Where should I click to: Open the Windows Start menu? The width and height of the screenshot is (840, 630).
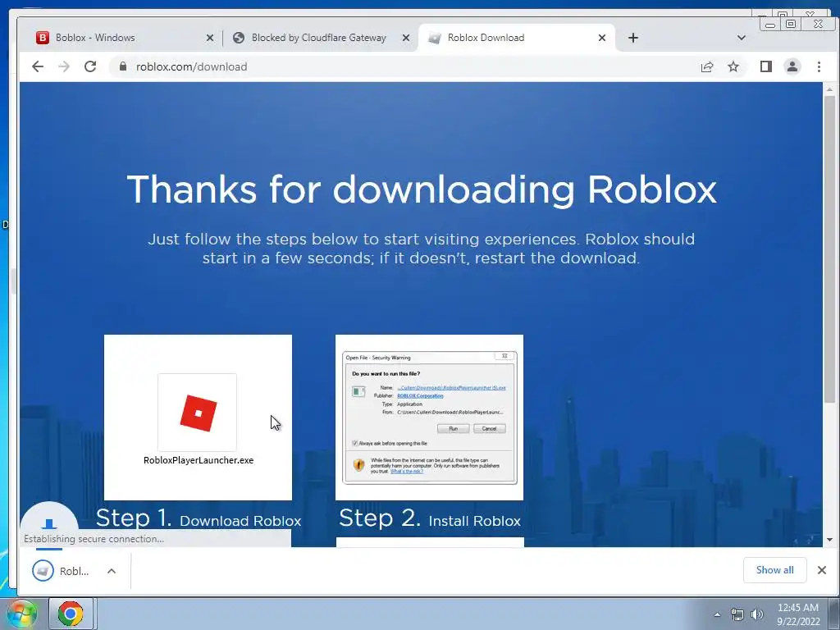tap(21, 614)
